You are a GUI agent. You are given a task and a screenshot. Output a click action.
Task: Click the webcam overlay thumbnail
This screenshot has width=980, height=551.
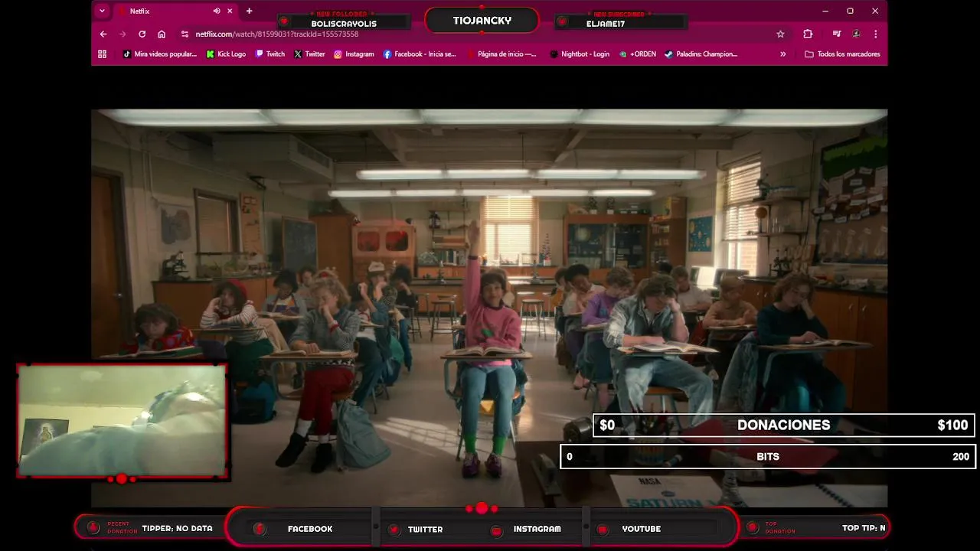click(122, 421)
